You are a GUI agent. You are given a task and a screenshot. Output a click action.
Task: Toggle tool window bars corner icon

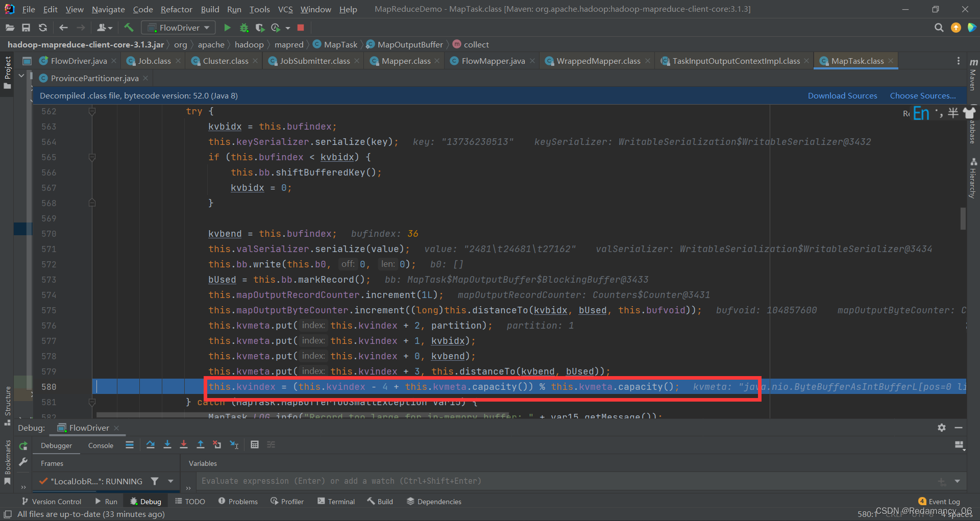(7, 514)
